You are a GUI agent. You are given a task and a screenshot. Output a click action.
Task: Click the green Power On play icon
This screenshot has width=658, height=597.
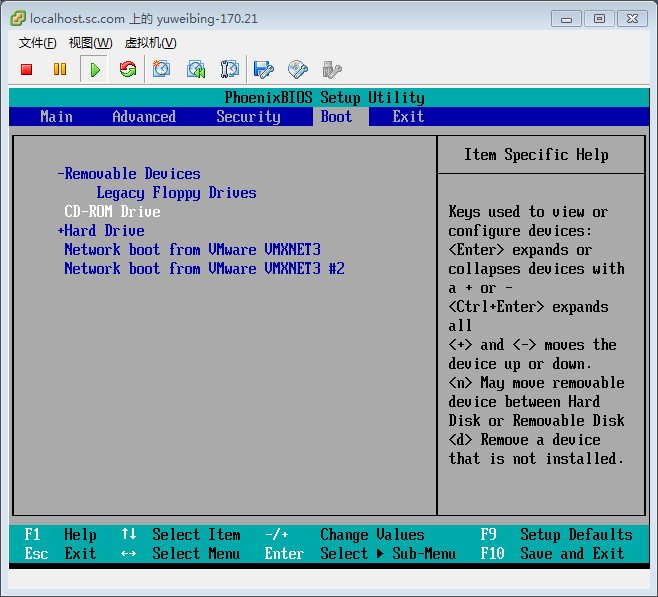coord(95,70)
